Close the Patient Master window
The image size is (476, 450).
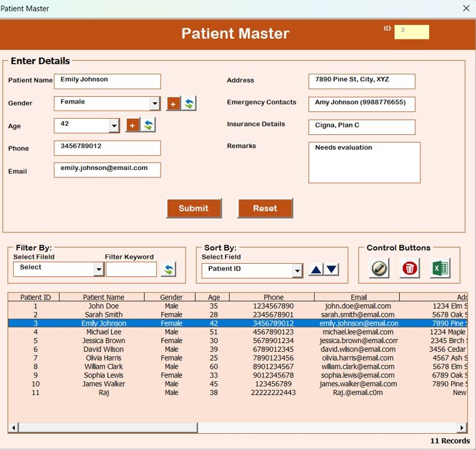pos(466,8)
